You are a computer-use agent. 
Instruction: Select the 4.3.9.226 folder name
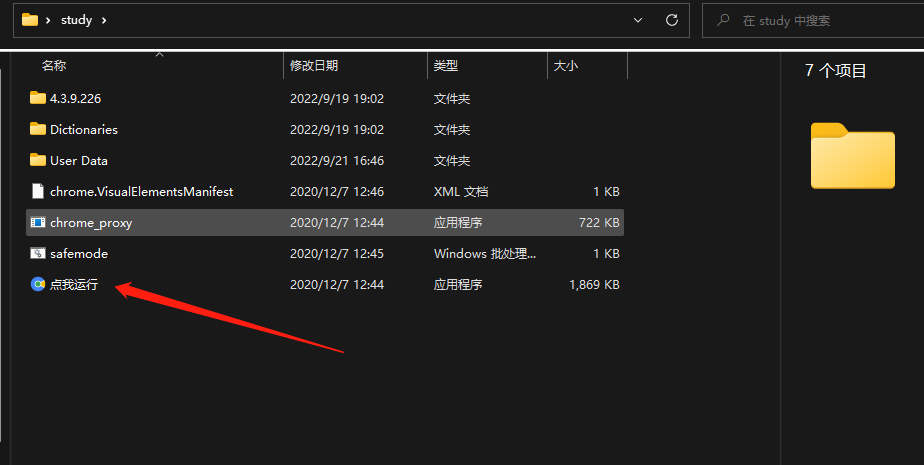[x=75, y=98]
